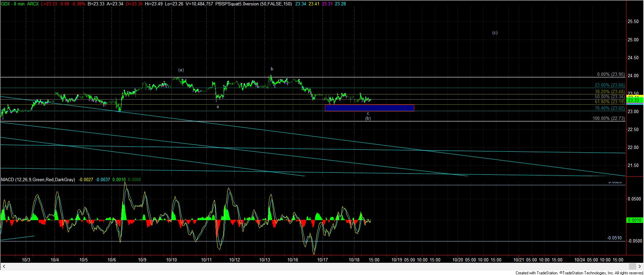Click the (a) wave label above the high
This screenshot has height=275, width=644.
click(x=181, y=70)
